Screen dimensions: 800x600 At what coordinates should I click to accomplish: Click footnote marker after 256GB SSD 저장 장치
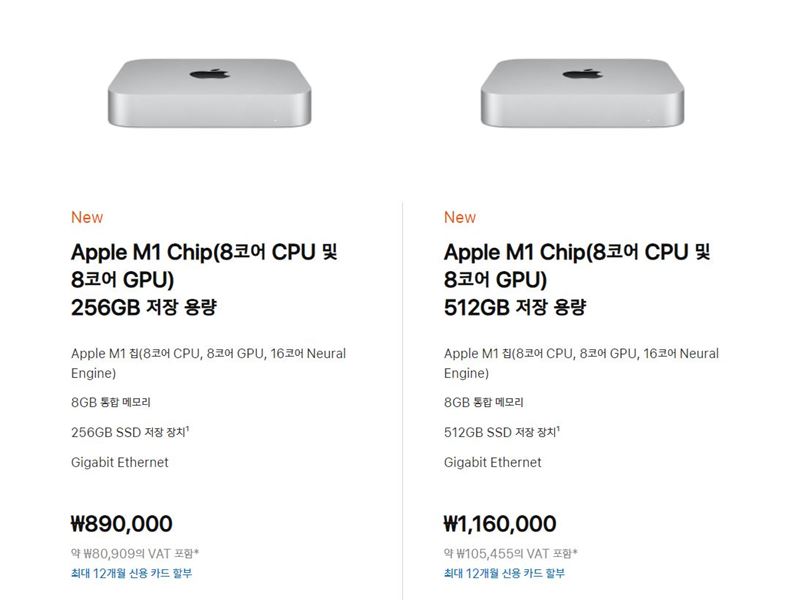pyautogui.click(x=187, y=429)
